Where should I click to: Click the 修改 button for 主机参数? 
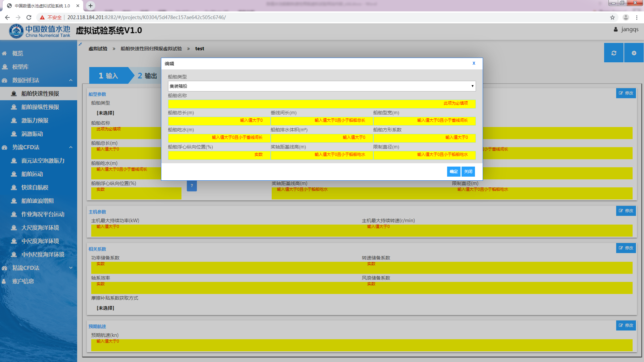coord(626,211)
